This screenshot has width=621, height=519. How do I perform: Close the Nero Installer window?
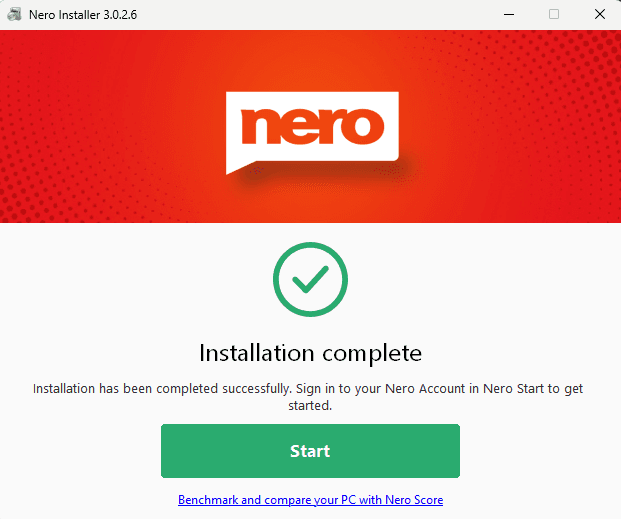598,14
